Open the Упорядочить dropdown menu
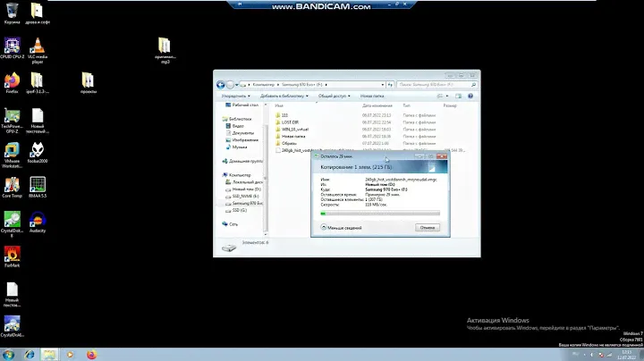644x361 pixels. 235,95
